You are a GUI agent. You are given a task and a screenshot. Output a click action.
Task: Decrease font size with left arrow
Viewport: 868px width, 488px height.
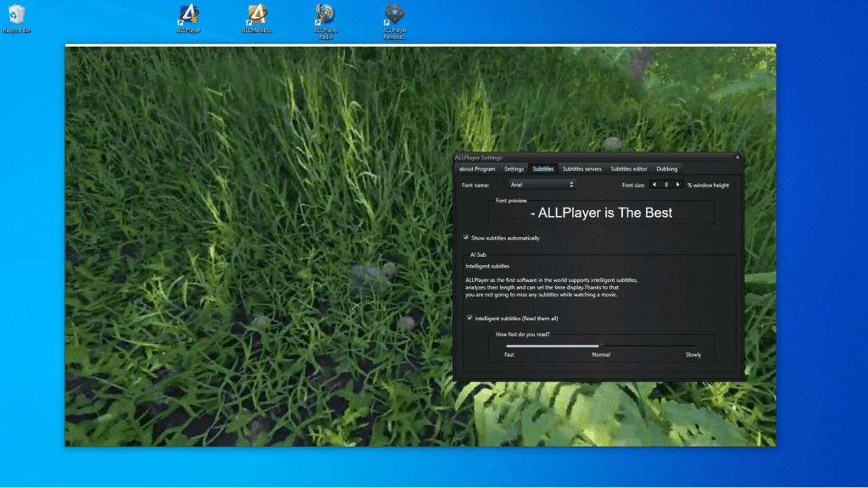654,185
